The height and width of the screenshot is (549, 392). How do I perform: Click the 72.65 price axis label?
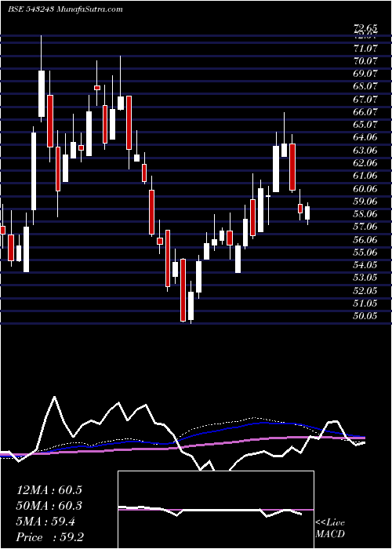pos(365,28)
